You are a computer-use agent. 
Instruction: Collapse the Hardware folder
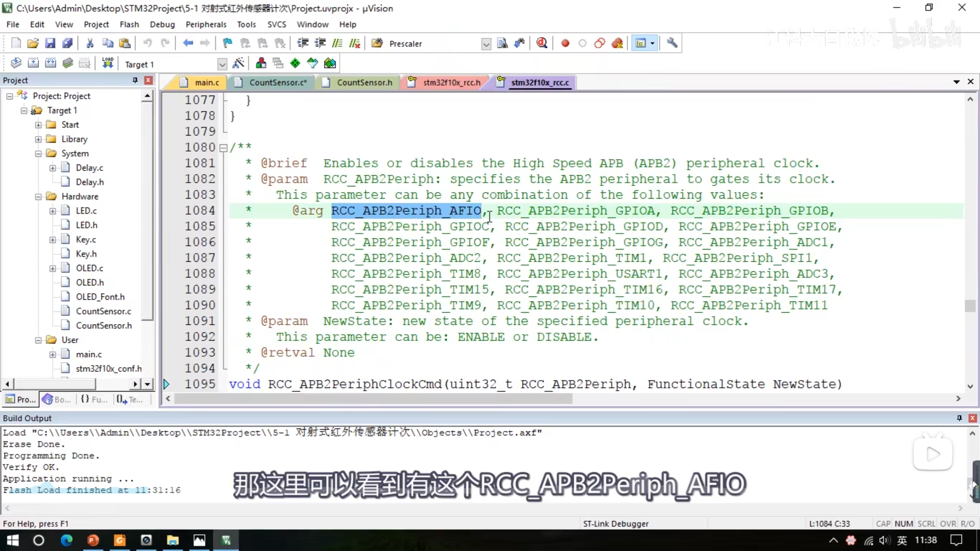point(38,197)
